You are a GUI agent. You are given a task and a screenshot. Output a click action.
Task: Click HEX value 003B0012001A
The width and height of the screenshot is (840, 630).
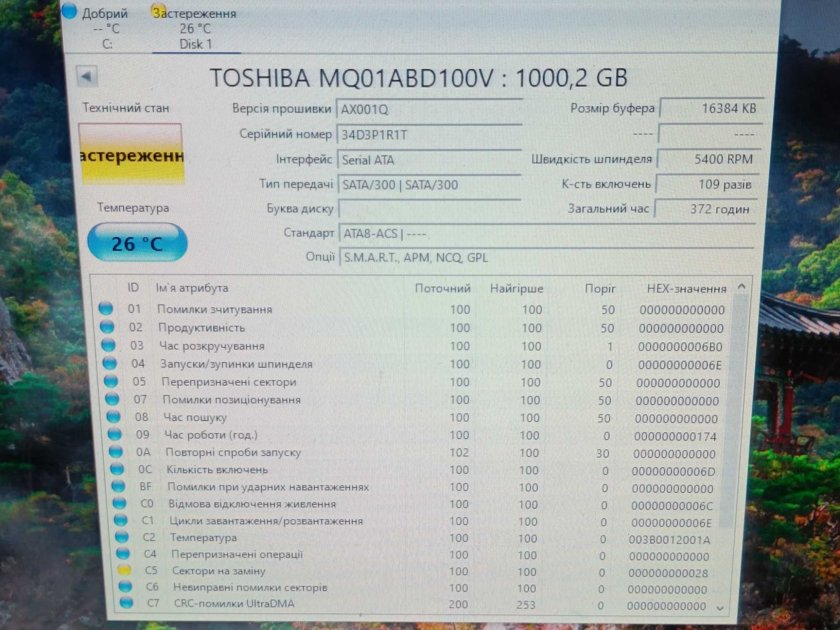669,540
